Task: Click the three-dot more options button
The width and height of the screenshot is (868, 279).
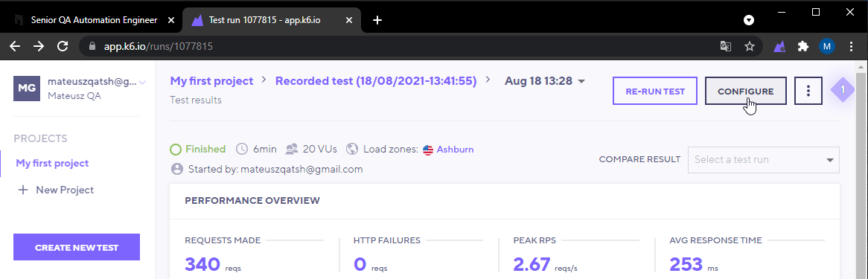Action: [808, 91]
